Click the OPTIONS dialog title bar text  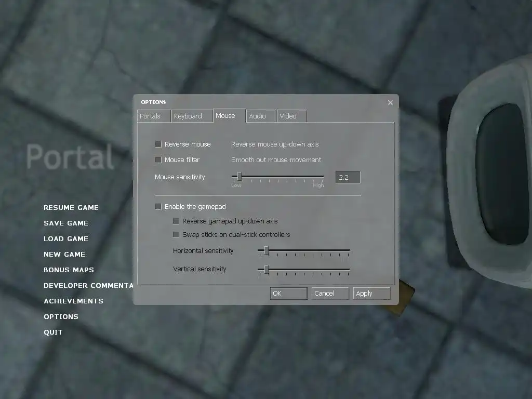153,102
